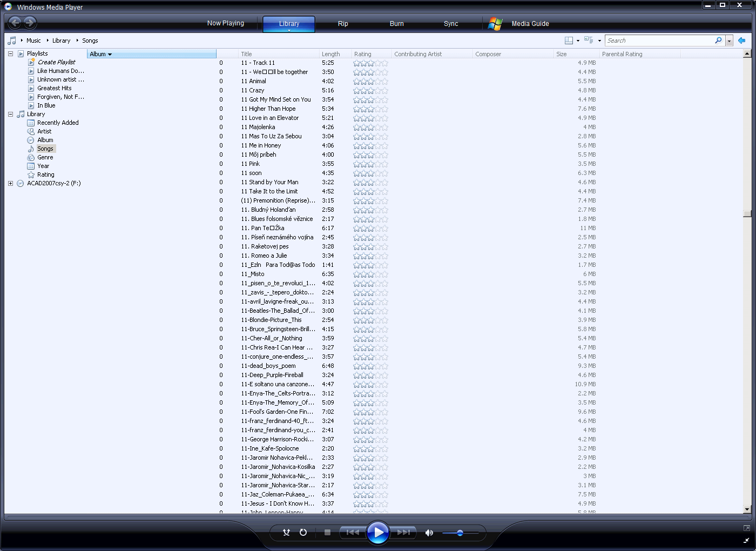The image size is (756, 551).
Task: Sort by the Size column header
Action: [x=577, y=54]
